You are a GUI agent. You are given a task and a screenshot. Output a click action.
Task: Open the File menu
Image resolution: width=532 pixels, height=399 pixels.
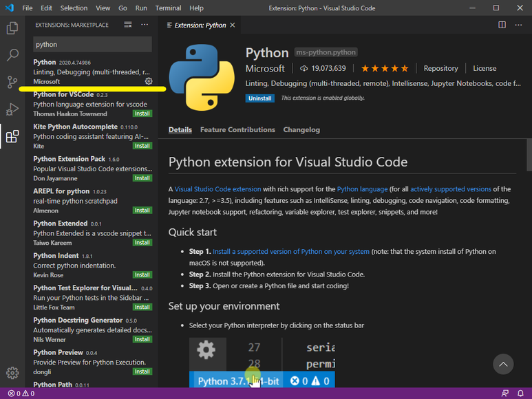(x=27, y=8)
